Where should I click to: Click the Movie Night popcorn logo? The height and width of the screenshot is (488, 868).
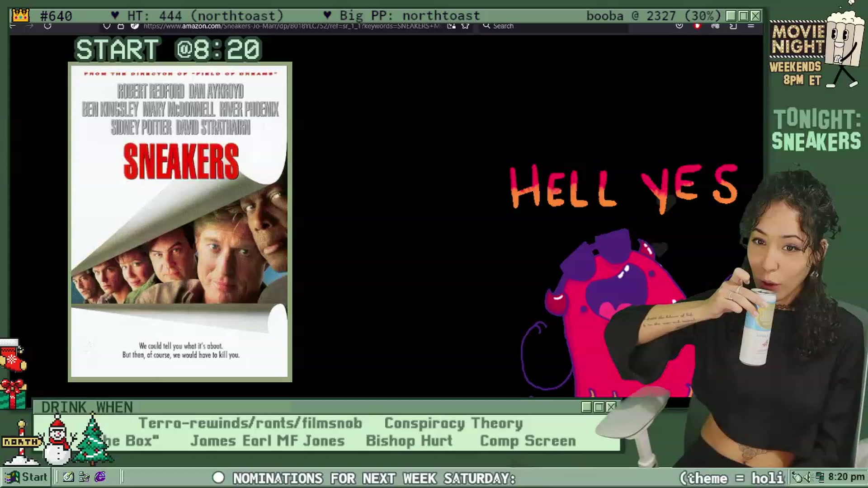816,45
